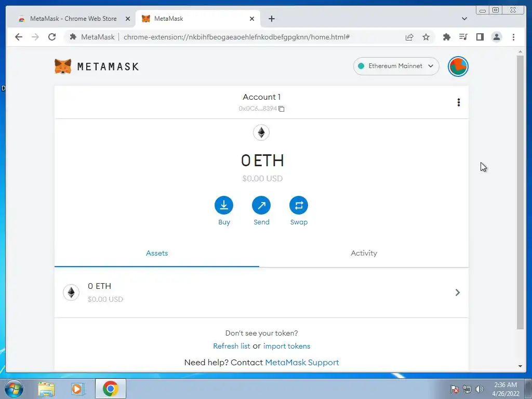Switch to the Assets tab
Image resolution: width=532 pixels, height=399 pixels.
pyautogui.click(x=157, y=253)
